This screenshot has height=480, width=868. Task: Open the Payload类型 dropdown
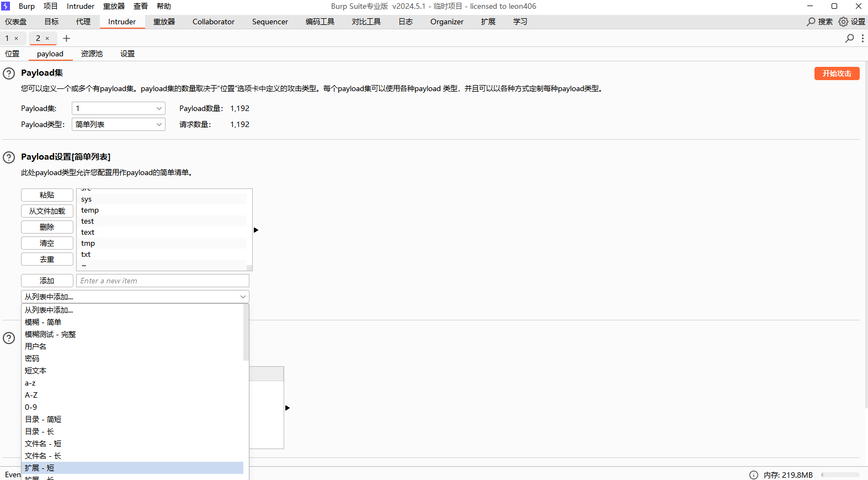[x=118, y=124]
